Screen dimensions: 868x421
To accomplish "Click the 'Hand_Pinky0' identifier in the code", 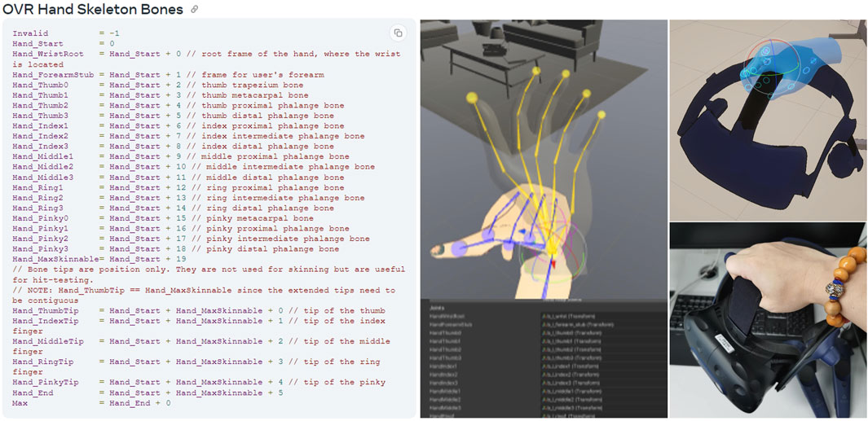I will click(x=41, y=218).
